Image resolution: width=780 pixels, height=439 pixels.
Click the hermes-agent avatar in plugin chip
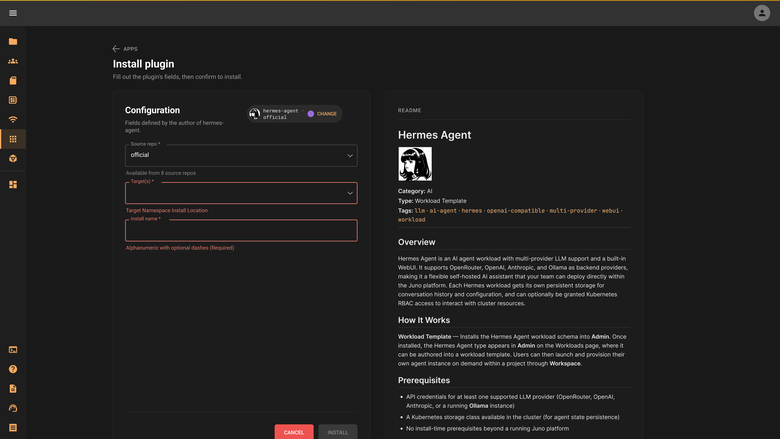[x=255, y=114]
